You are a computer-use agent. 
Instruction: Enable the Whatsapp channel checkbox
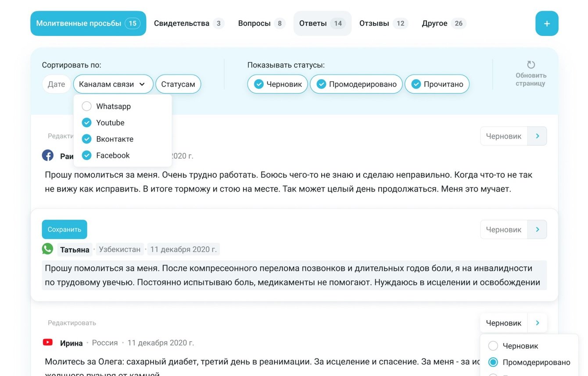pyautogui.click(x=86, y=106)
